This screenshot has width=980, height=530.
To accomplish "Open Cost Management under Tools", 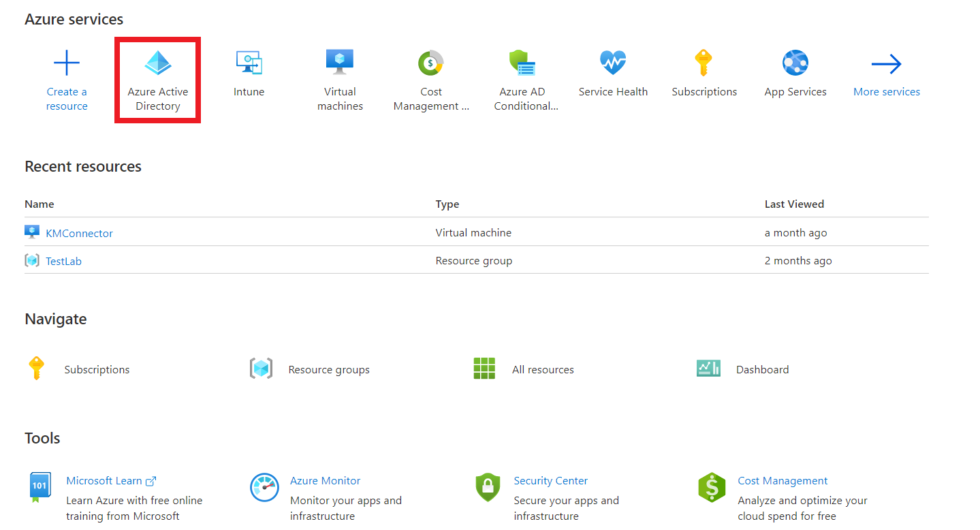I will coord(782,480).
